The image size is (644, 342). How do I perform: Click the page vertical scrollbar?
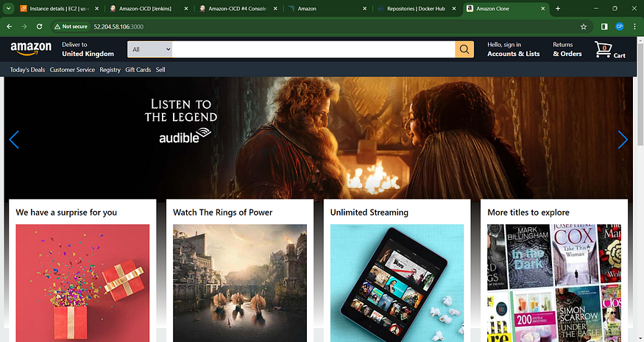(x=640, y=93)
